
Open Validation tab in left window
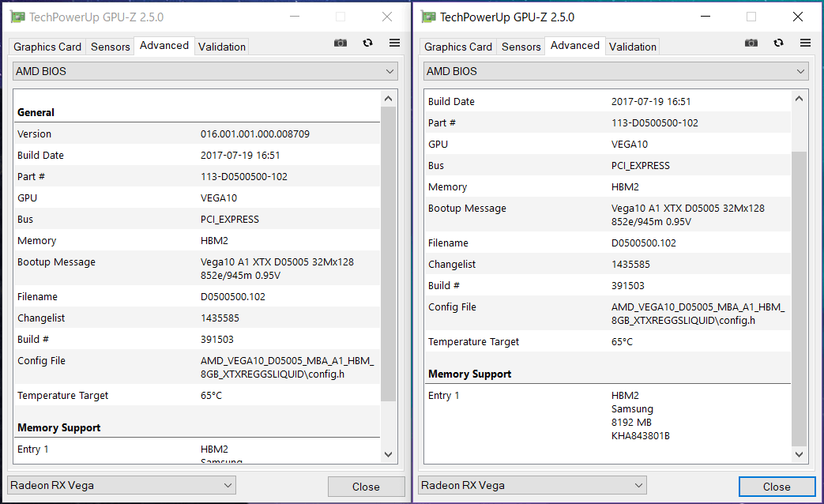pos(222,47)
